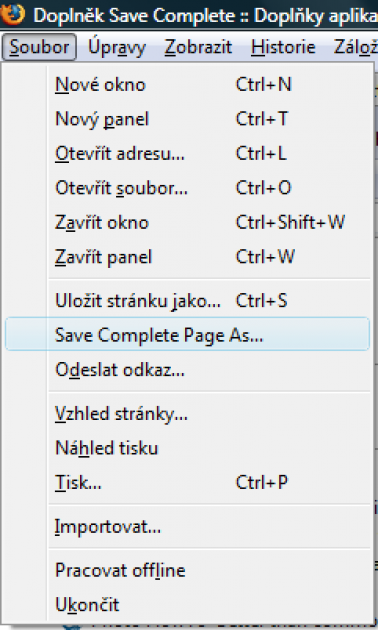Open the Zobrazit menu
This screenshot has width=378, height=630.
pyautogui.click(x=198, y=47)
